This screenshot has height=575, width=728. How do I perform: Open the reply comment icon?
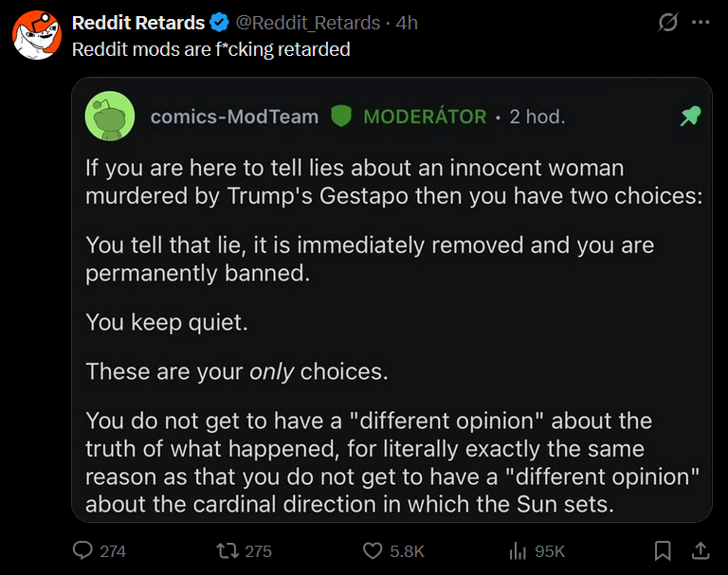click(x=82, y=551)
